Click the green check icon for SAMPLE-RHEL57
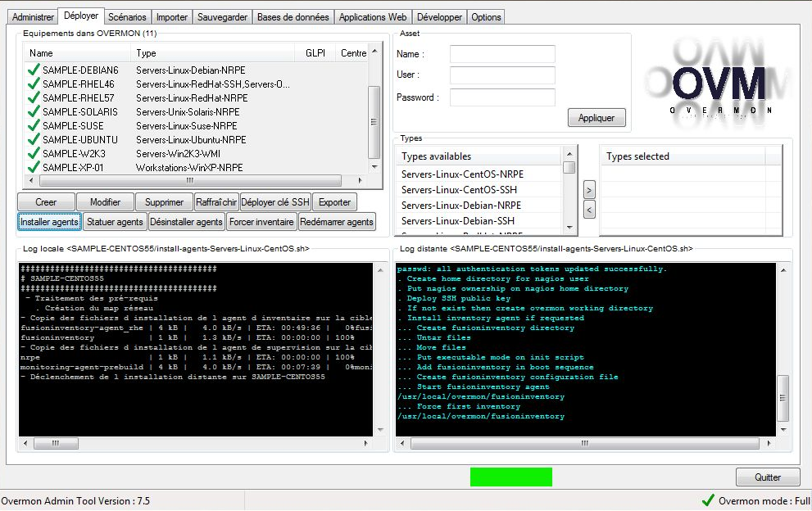Viewport: 812px width, 511px height. [34, 97]
